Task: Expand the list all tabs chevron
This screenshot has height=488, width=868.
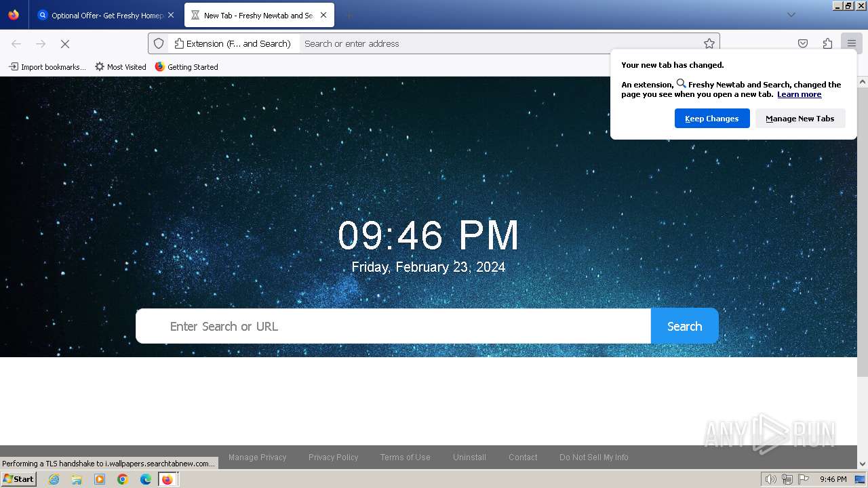Action: point(791,15)
